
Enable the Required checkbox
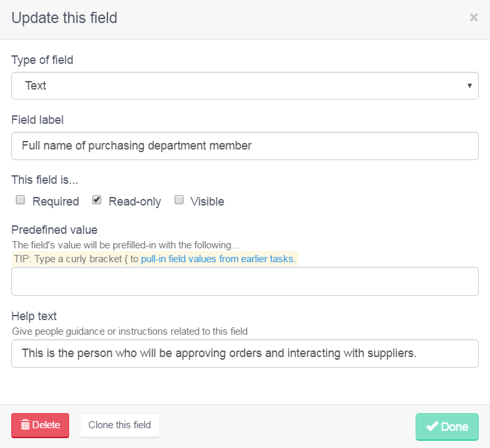pyautogui.click(x=20, y=200)
